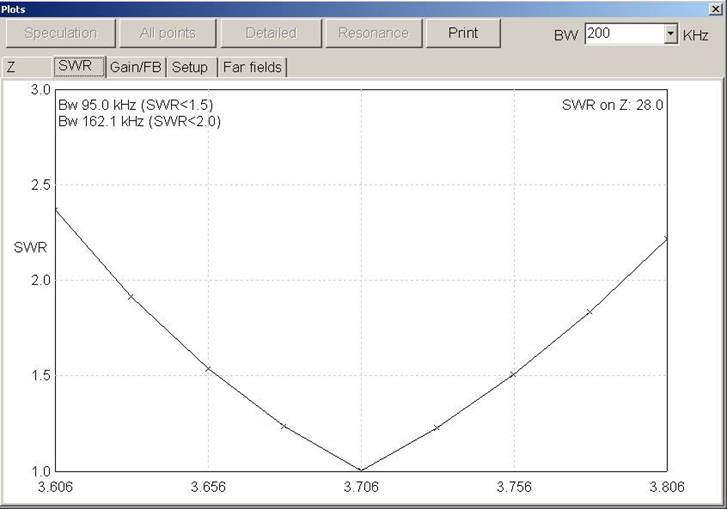
Task: Click the 3.656 frequency axis label
Action: 208,487
